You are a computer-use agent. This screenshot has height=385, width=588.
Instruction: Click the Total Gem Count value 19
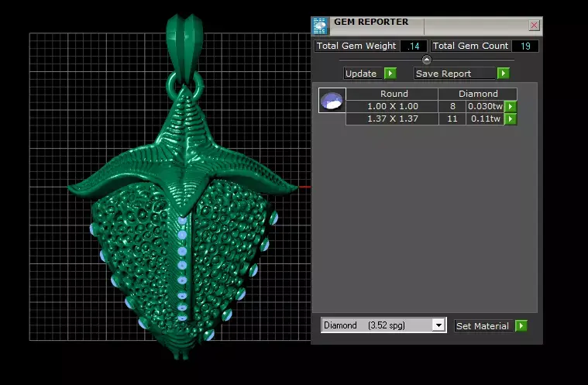[x=525, y=46]
